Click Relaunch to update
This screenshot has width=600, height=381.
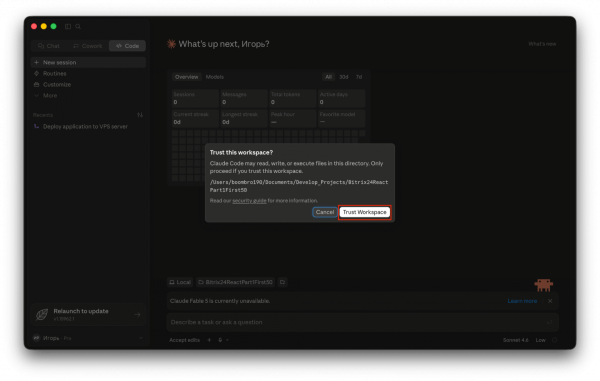(88, 314)
